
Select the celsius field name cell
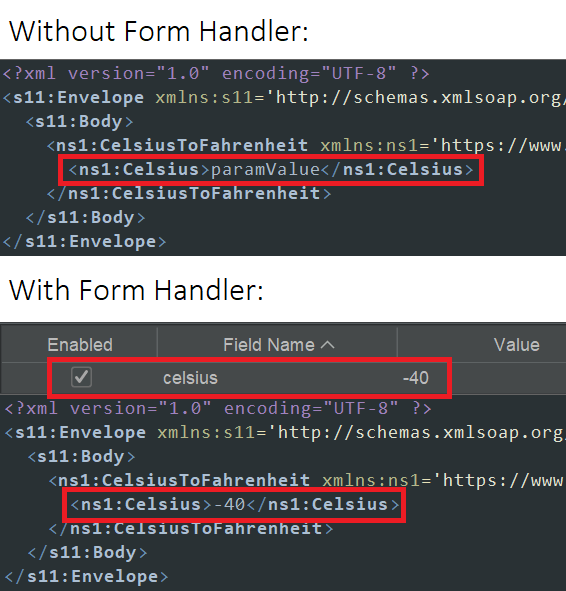coord(190,378)
